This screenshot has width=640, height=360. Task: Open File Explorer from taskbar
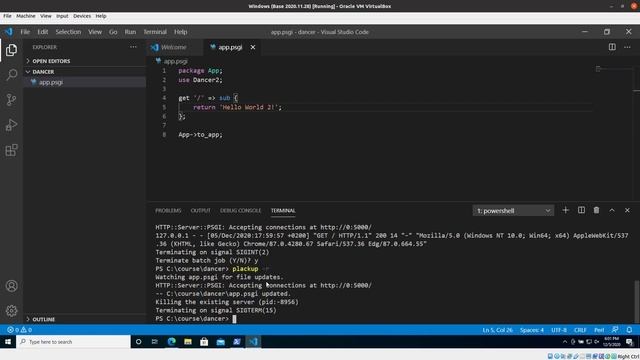coord(188,342)
